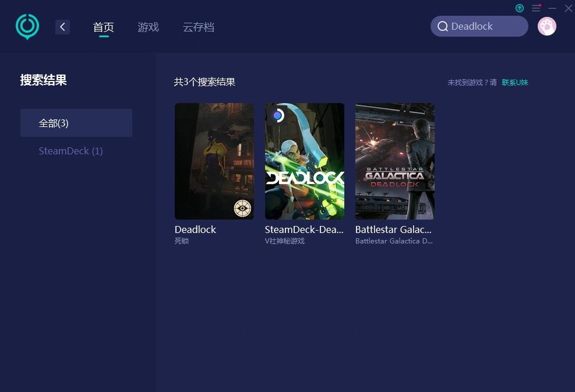Click the 未找到游戏？请 text
The width and height of the screenshot is (575, 392).
point(472,83)
